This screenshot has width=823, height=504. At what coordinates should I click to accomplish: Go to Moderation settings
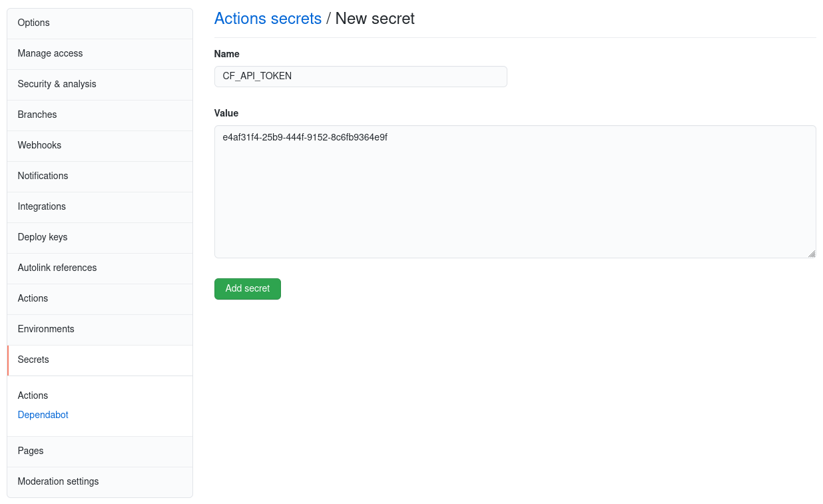[58, 481]
